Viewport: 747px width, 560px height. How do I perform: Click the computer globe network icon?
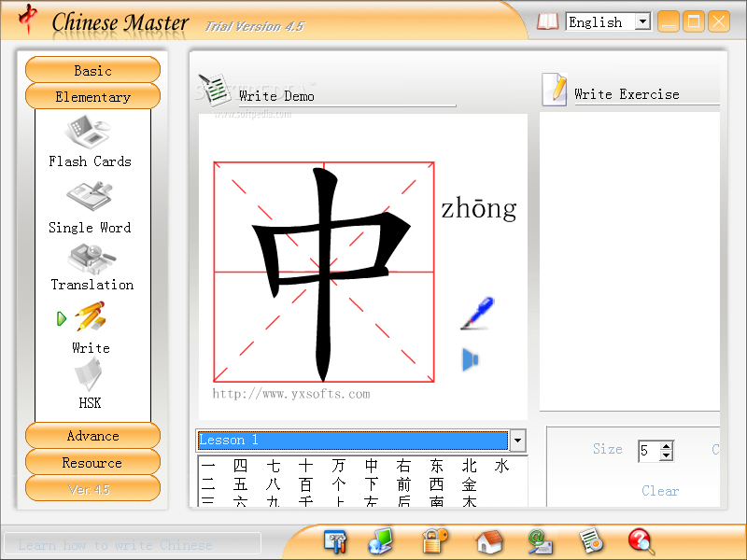pyautogui.click(x=380, y=541)
